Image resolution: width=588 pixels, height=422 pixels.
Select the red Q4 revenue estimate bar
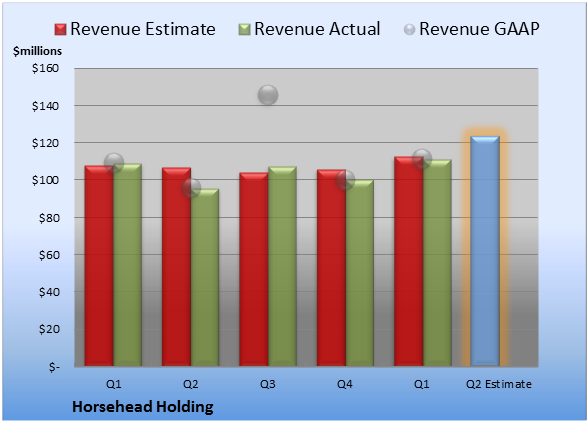point(331,268)
